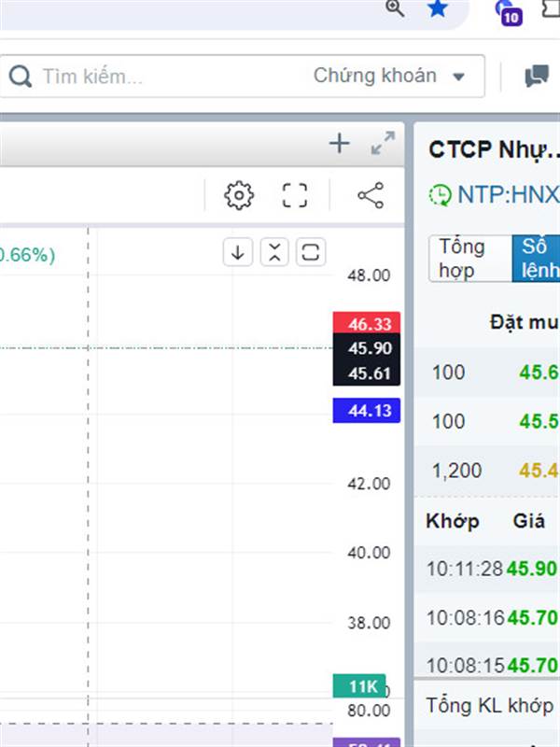Viewport: 560px width, 747px height.
Task: Click the blue 44.13 price label
Action: tap(367, 410)
